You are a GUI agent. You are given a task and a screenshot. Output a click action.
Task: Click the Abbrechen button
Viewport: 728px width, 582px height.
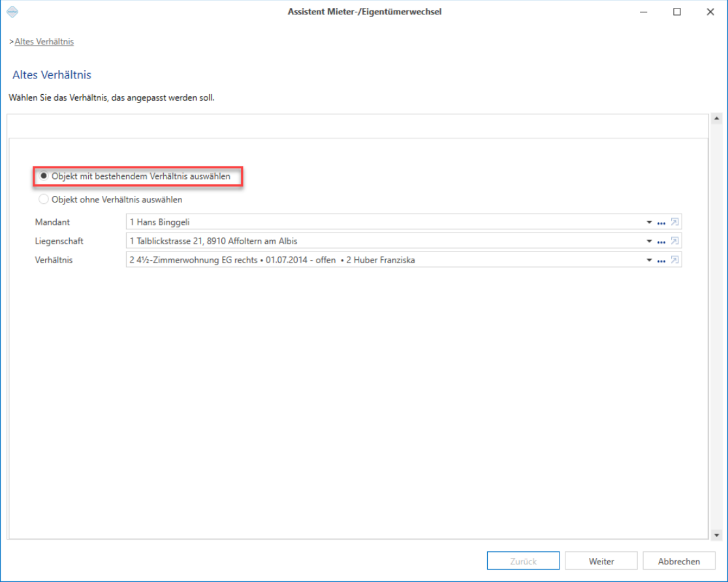pos(679,561)
